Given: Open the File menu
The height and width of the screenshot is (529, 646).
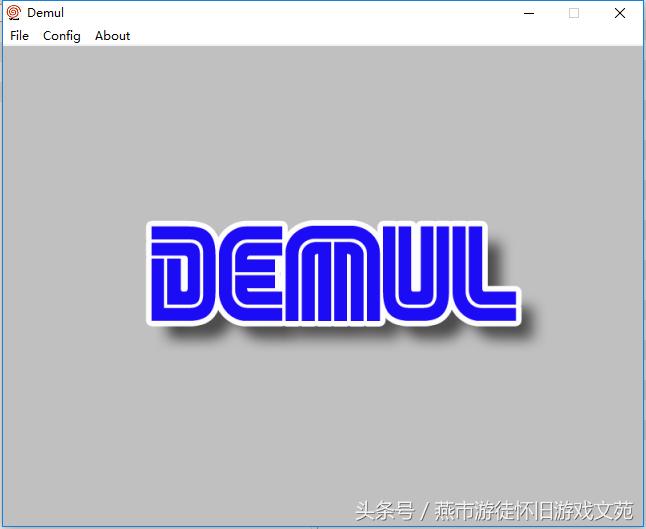Looking at the screenshot, I should tap(19, 36).
